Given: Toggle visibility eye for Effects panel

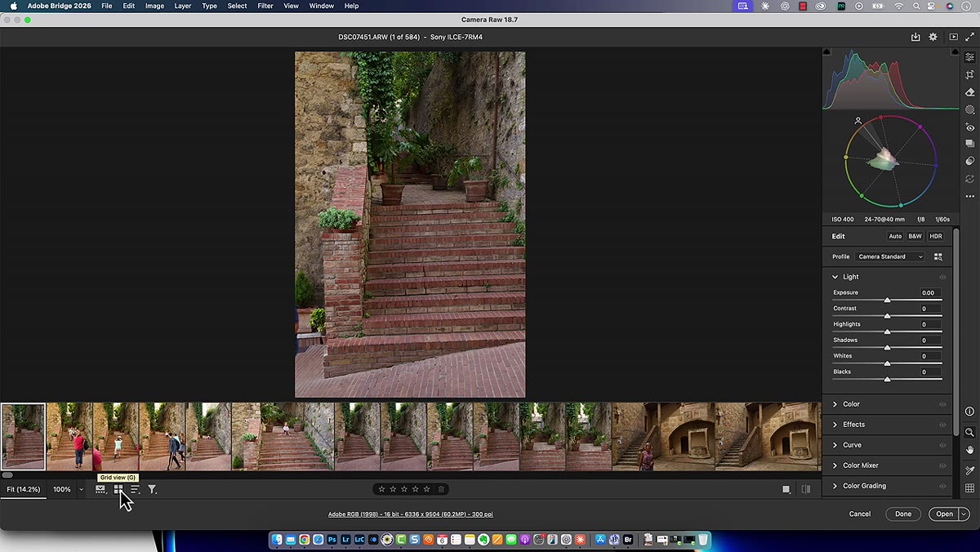Looking at the screenshot, I should [942, 425].
